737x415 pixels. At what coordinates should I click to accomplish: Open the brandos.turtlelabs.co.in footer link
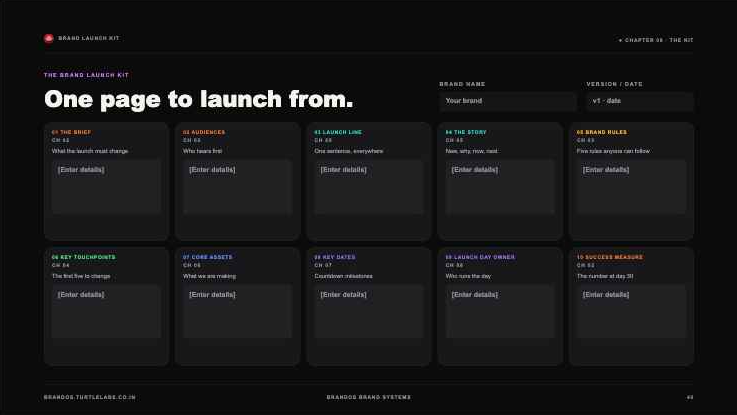[90, 398]
